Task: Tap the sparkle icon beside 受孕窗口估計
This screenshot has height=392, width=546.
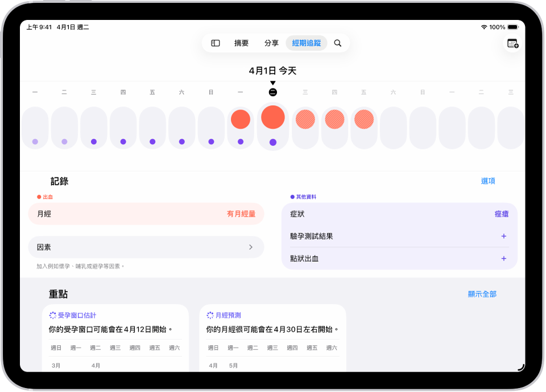Action: pos(52,315)
